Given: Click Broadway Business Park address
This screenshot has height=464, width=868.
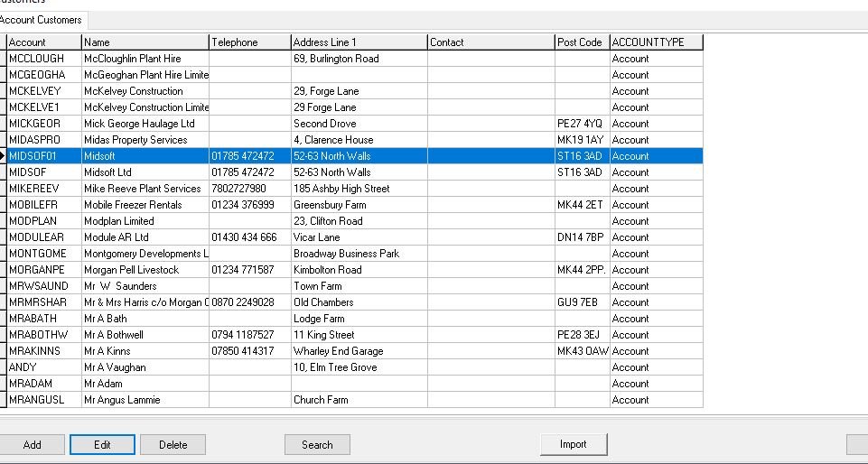Looking at the screenshot, I should click(x=359, y=254).
